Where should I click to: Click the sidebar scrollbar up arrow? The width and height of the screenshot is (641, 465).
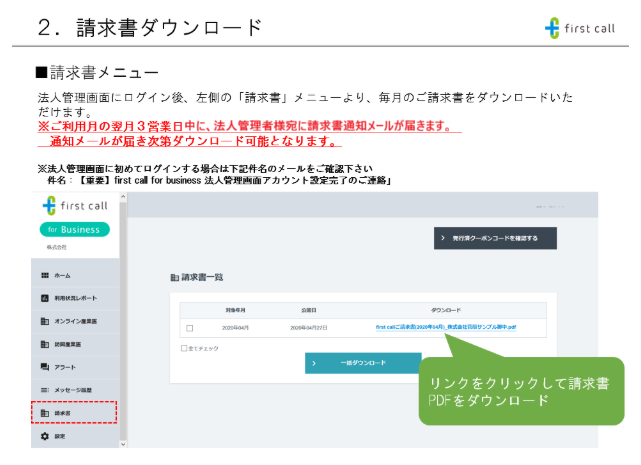coord(123,197)
